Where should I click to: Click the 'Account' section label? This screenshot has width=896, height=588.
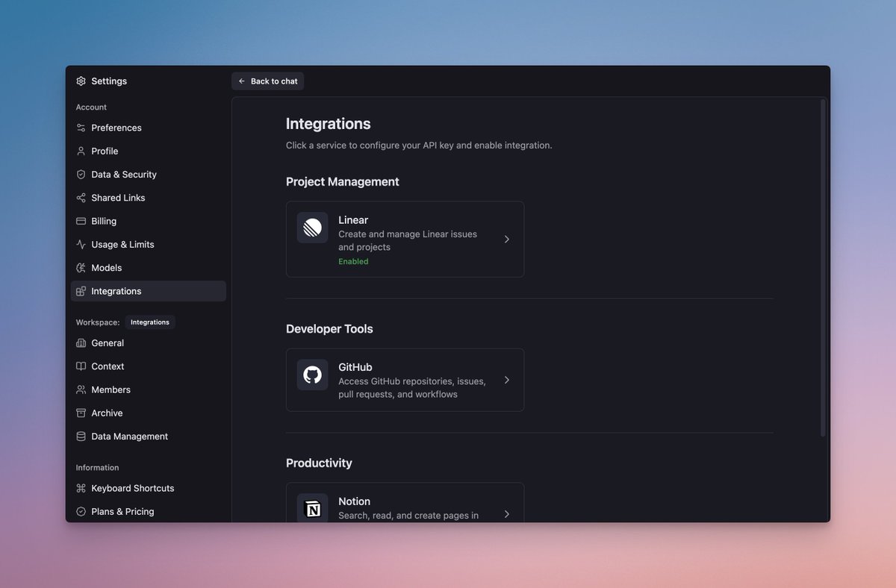coord(91,107)
